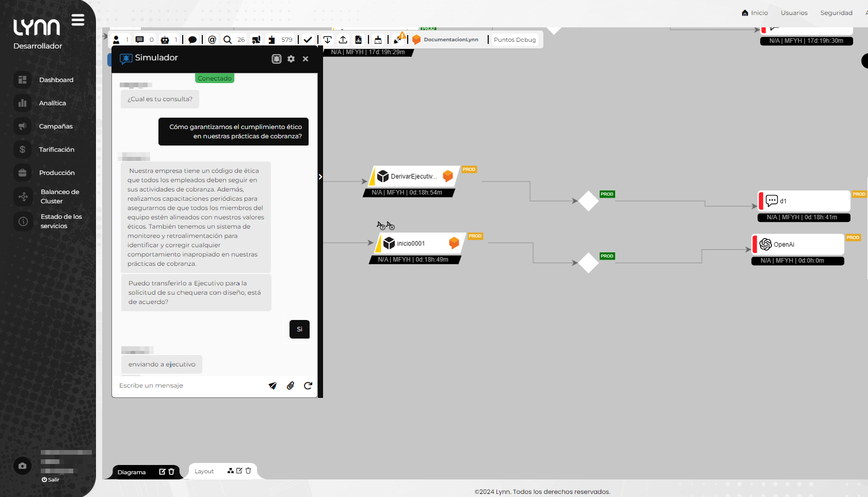Viewport: 868px width, 497px height.
Task: Collapse the simulator panel side arrow
Action: click(320, 177)
